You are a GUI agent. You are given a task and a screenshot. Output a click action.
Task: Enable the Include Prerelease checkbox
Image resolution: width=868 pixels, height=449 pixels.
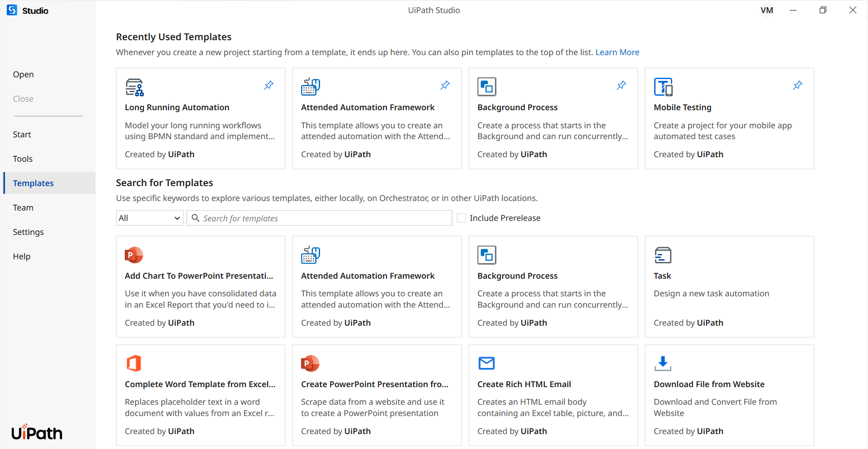click(461, 218)
